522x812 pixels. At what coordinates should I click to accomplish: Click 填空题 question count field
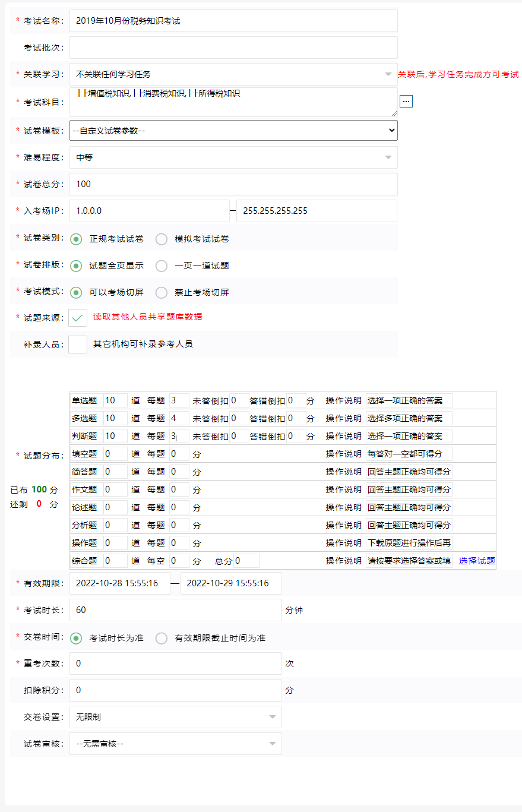point(115,454)
